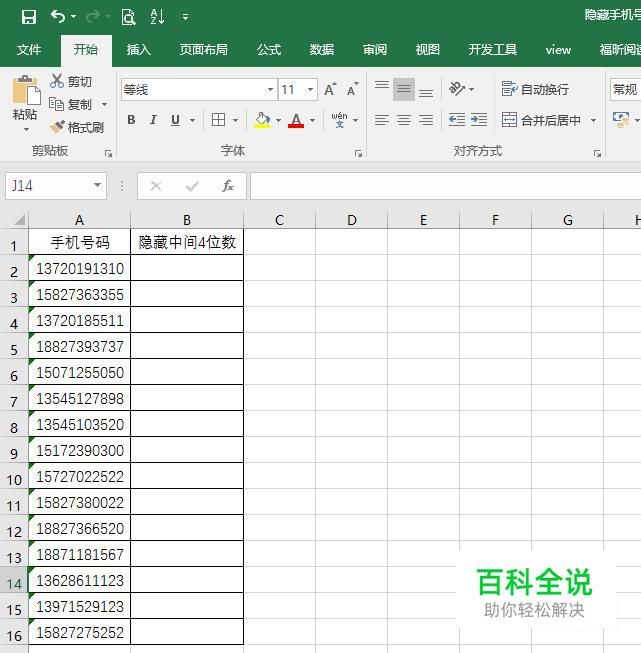Screen dimensions: 641x653
Task: Open Merge and Center dropdown arrow
Action: click(x=593, y=120)
